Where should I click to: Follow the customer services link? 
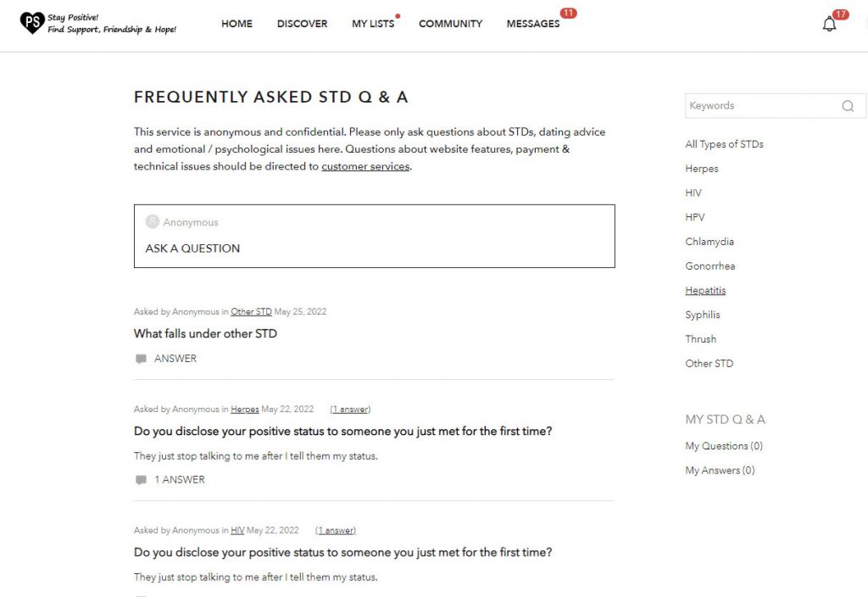[365, 166]
